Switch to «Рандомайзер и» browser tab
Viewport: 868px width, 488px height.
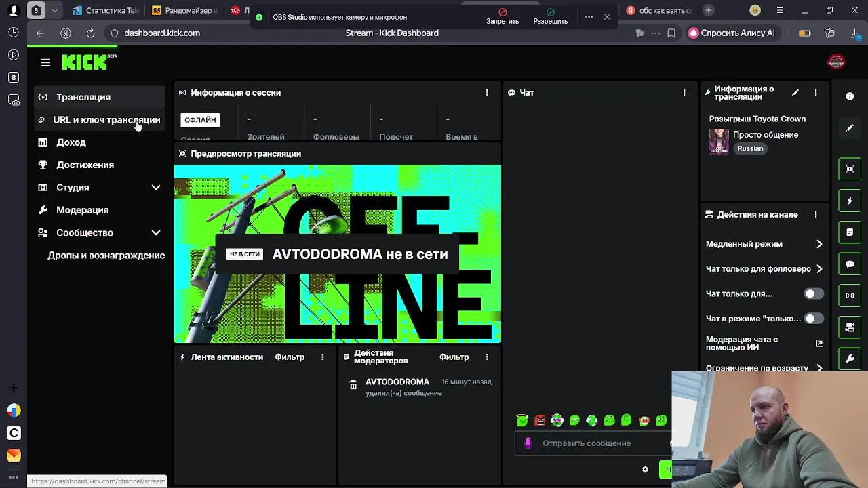point(185,10)
